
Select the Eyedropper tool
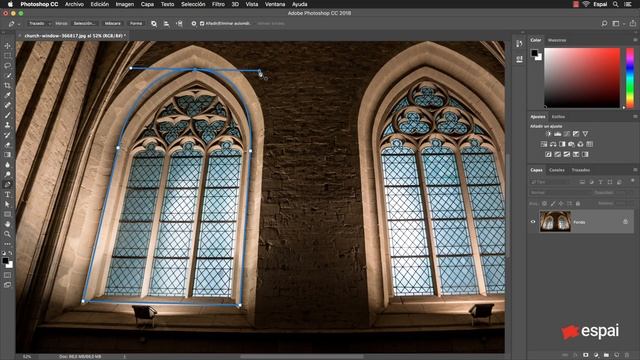point(7,95)
